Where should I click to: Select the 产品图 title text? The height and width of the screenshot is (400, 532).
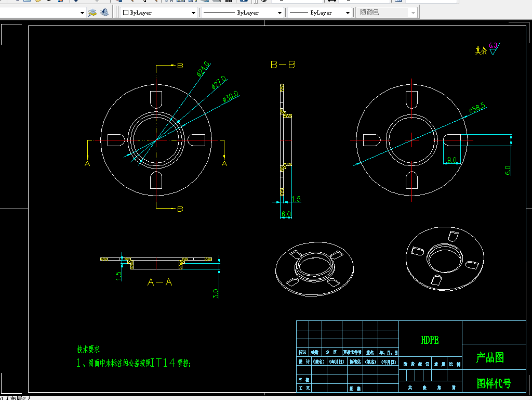(490, 357)
